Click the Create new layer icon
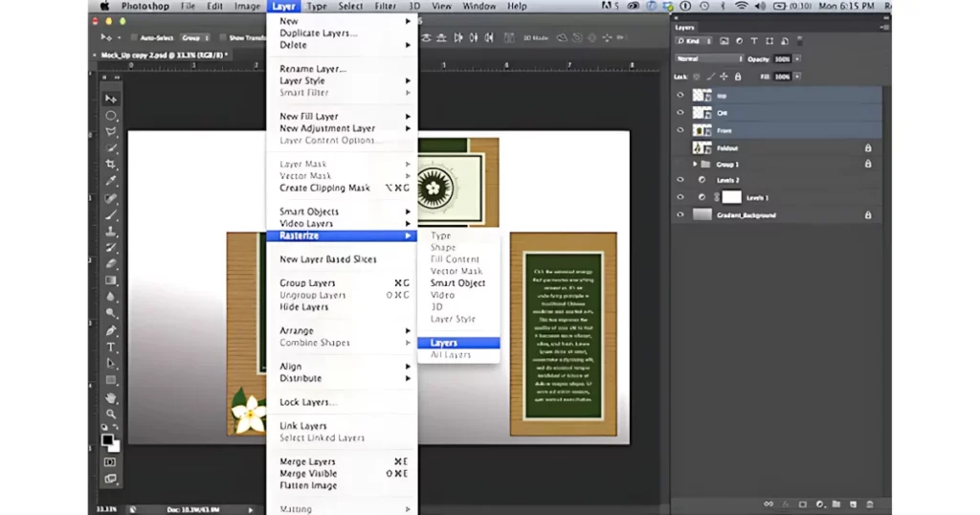This screenshot has width=980, height=515. (853, 504)
